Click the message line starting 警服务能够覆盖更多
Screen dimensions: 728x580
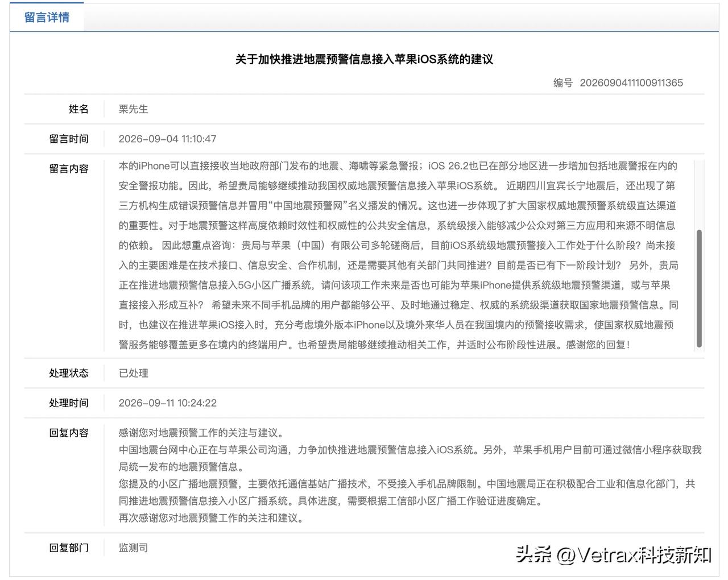(374, 345)
